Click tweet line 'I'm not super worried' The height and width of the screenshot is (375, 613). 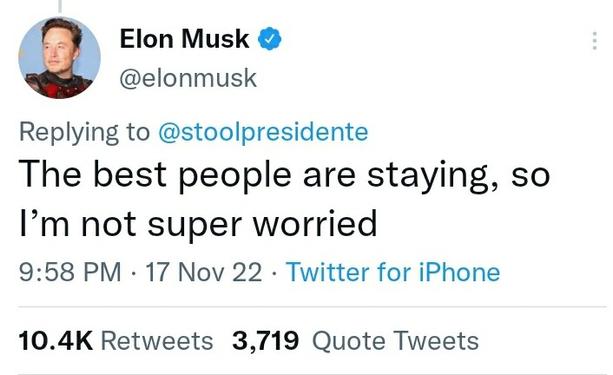(x=198, y=224)
